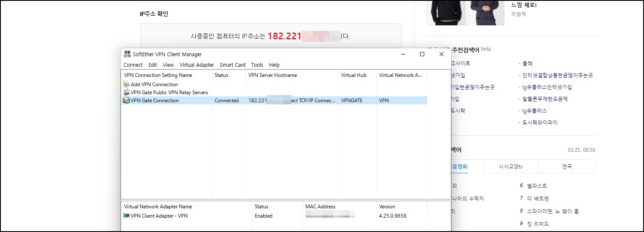Image resolution: width=644 pixels, height=232 pixels.
Task: Open the lg유플러스인터넷가입 link
Action: click(547, 87)
